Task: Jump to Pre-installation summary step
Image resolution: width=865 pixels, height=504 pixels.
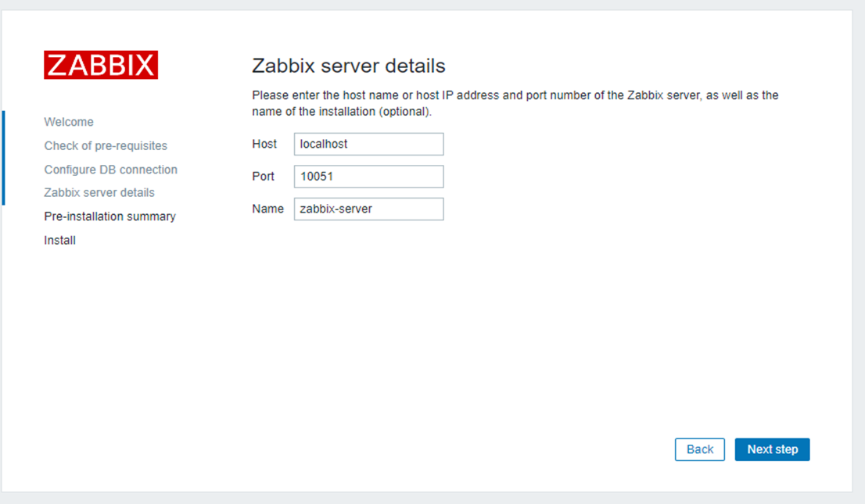Action: 109,216
